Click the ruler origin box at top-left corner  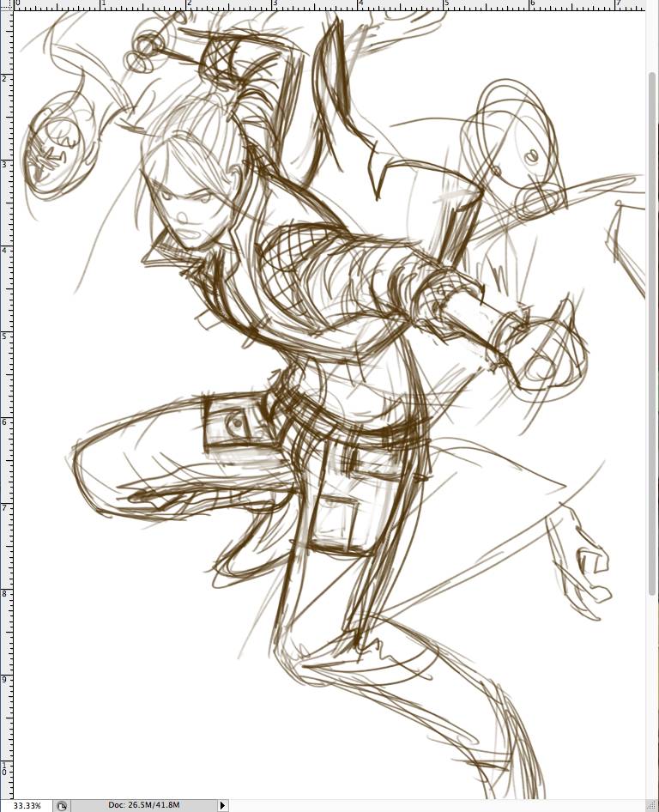[6, 4]
